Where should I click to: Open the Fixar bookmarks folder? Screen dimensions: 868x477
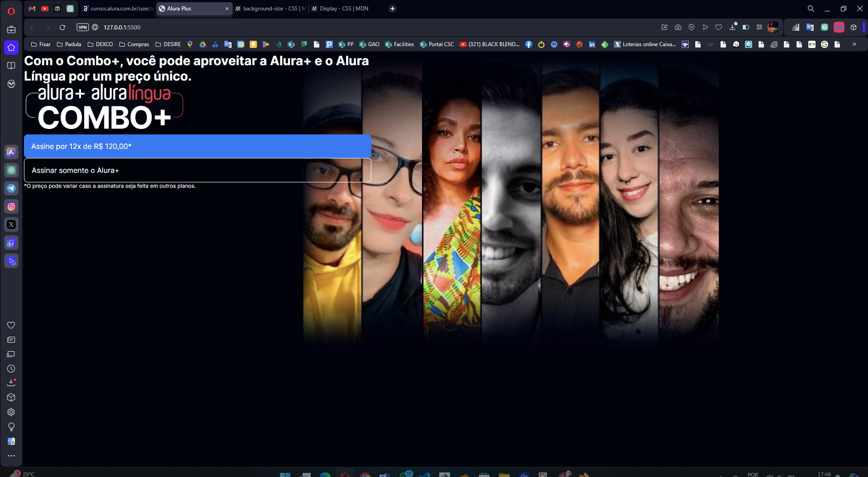point(41,44)
